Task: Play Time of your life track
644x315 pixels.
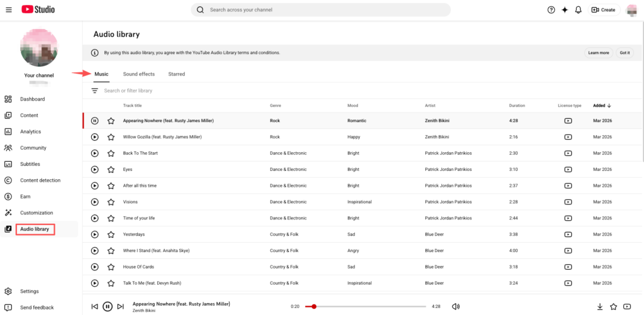Action: point(94,218)
